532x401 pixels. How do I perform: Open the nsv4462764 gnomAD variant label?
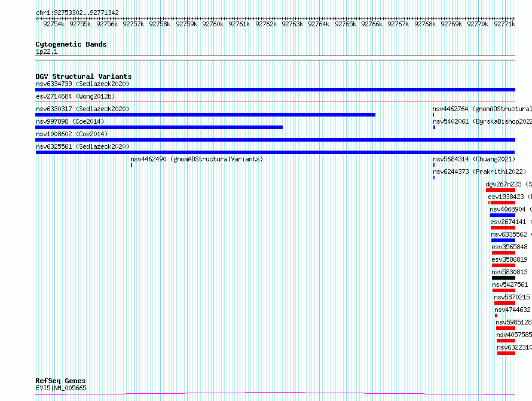coord(482,109)
